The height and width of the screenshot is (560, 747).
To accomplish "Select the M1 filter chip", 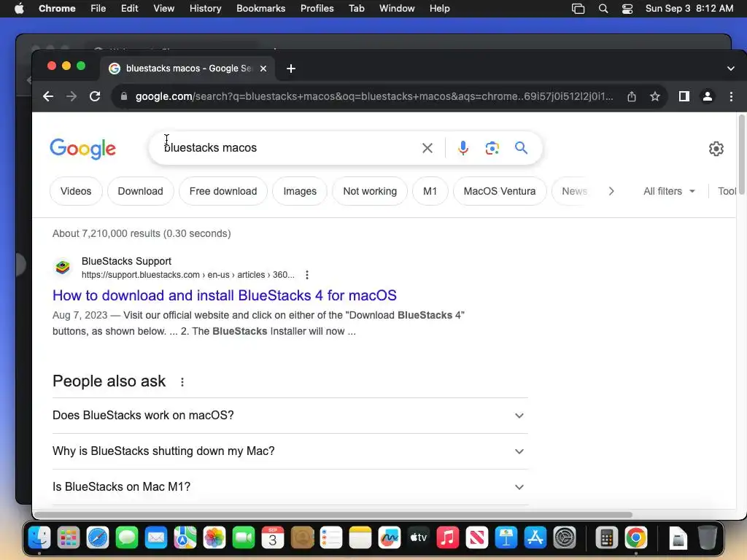I will [x=430, y=192].
